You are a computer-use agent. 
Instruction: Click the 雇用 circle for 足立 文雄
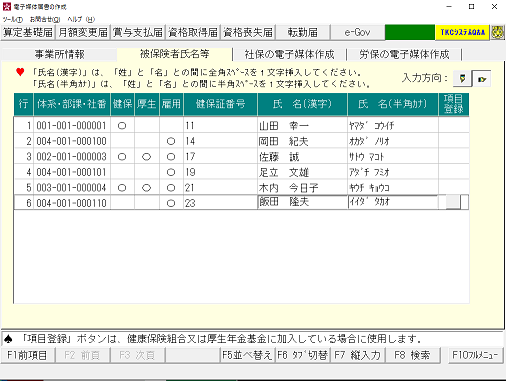(x=171, y=172)
